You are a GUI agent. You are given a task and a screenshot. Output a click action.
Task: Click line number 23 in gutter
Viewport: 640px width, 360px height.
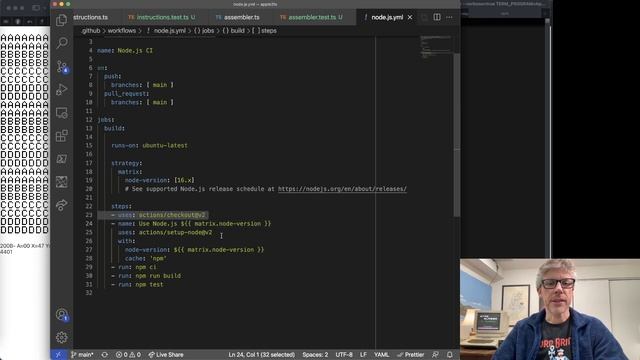(x=89, y=215)
